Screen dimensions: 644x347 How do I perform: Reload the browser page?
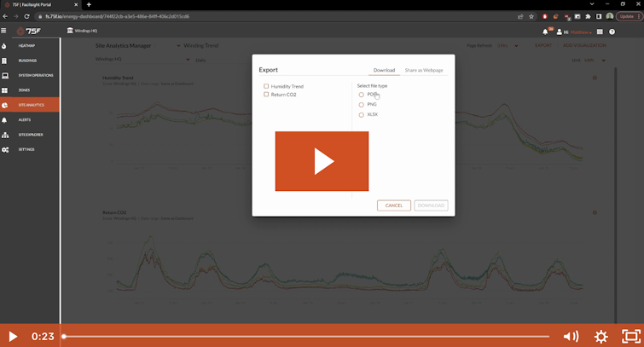26,16
